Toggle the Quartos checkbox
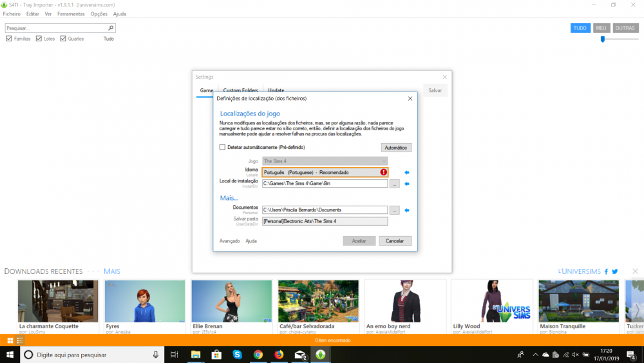644x363 pixels. point(63,39)
